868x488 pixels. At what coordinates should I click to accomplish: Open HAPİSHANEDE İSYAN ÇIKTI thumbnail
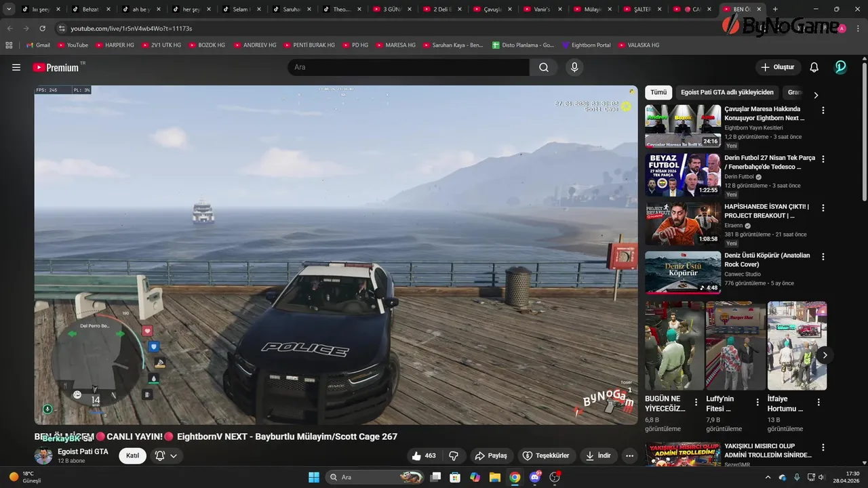click(683, 224)
